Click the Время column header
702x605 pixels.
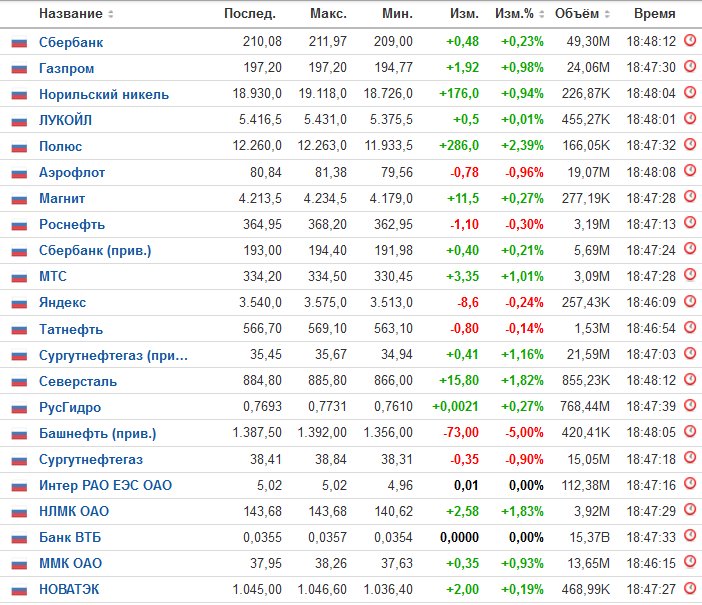[655, 14]
